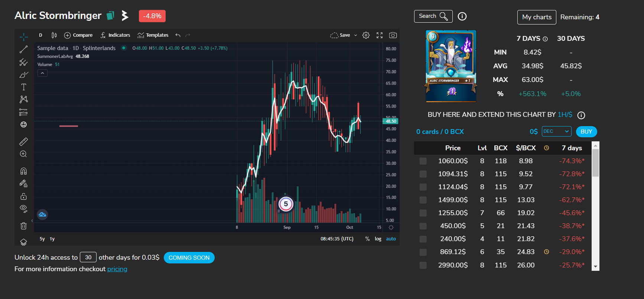Open the D timeframe interval selector
644x299 pixels.
click(40, 35)
